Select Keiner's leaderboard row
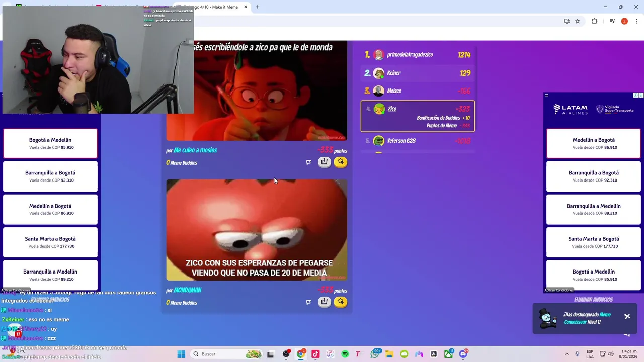The height and width of the screenshot is (362, 644). tap(418, 73)
